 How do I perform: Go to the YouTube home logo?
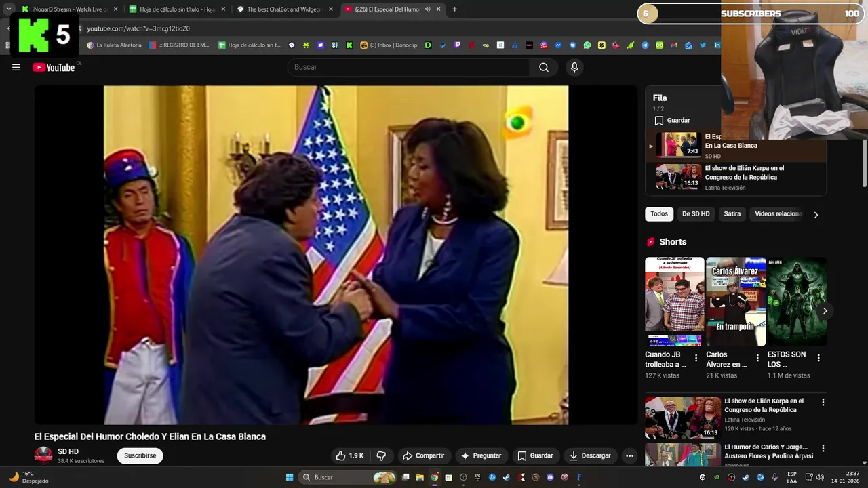pyautogui.click(x=54, y=67)
